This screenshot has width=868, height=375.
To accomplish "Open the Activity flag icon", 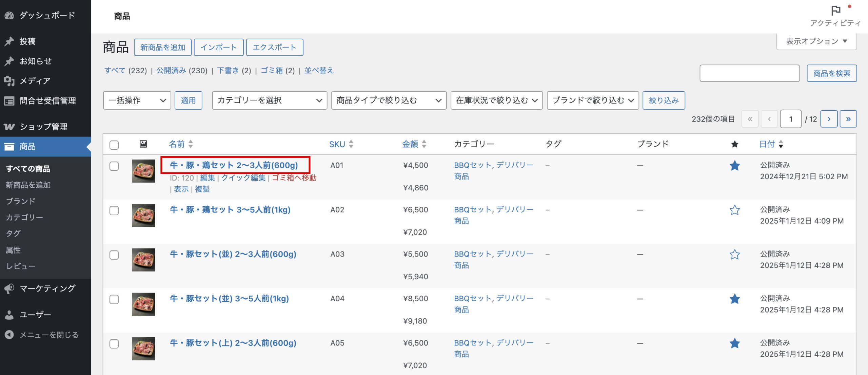I will (835, 11).
